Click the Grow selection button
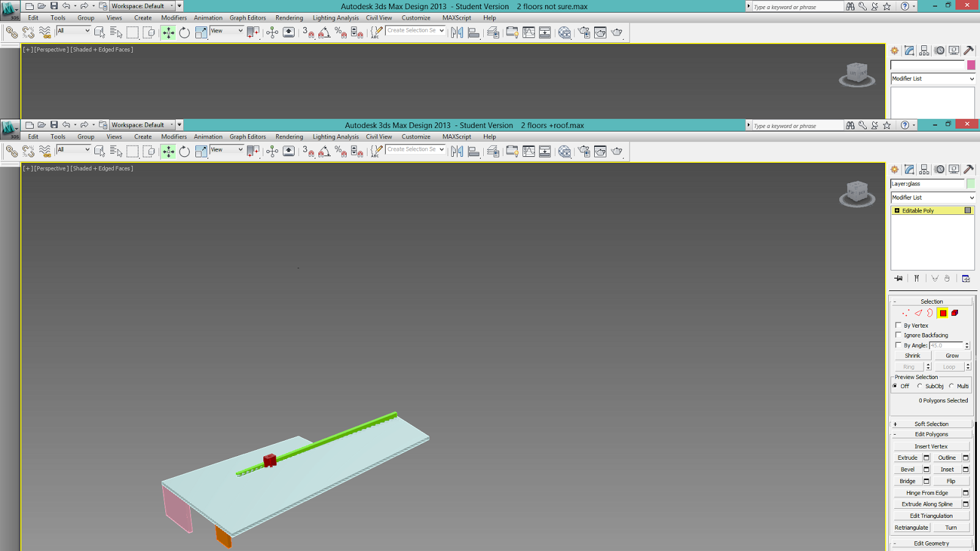The width and height of the screenshot is (980, 551). click(951, 355)
